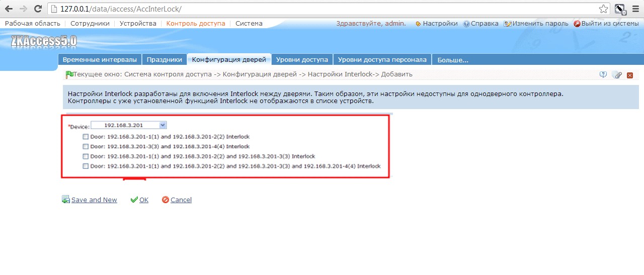Click OK to confirm
This screenshot has height=275, width=644.
point(144,200)
